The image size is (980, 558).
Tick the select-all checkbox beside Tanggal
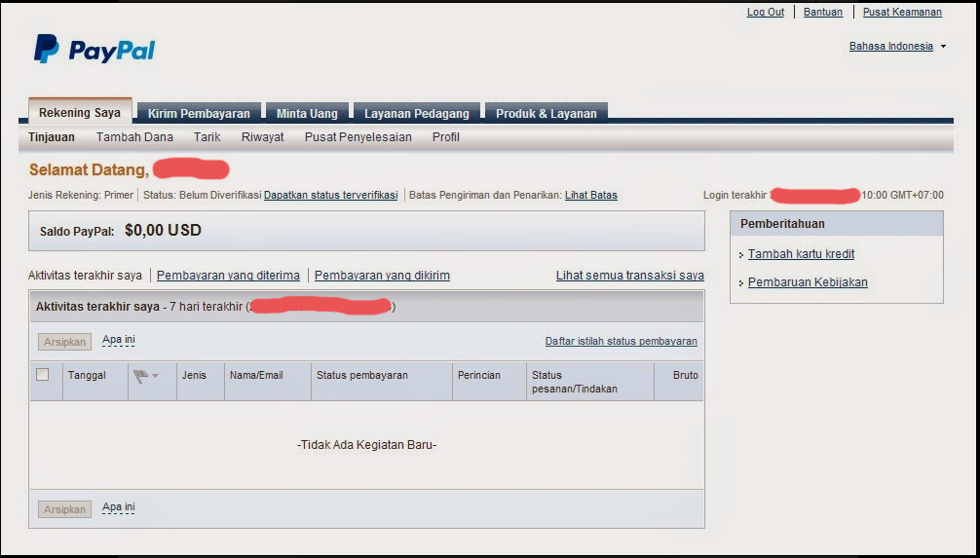43,374
